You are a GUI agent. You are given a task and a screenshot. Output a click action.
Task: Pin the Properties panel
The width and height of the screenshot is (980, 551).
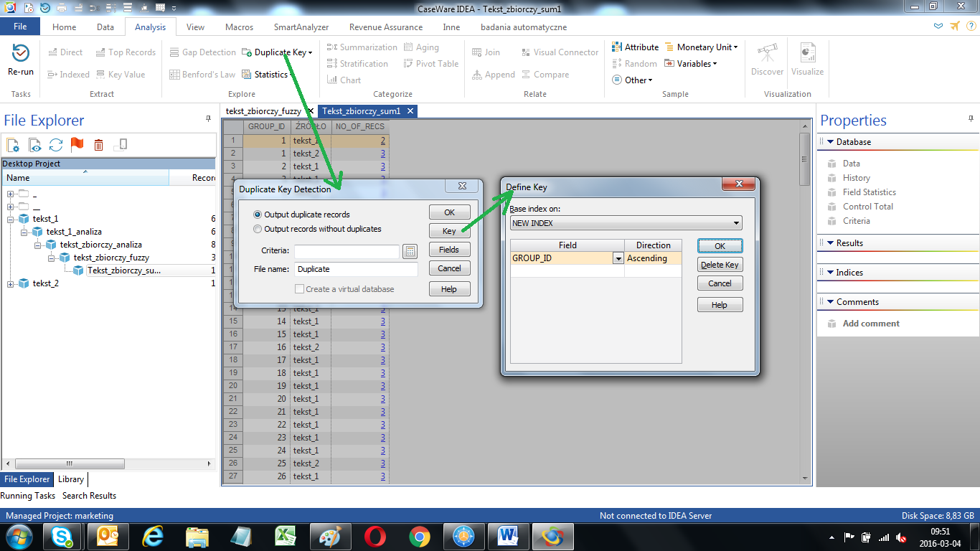pyautogui.click(x=971, y=118)
